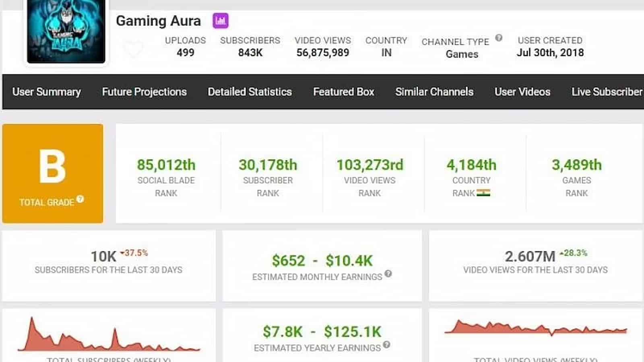This screenshot has width=644, height=362.
Task: Switch to User Summary tab
Action: [46, 92]
